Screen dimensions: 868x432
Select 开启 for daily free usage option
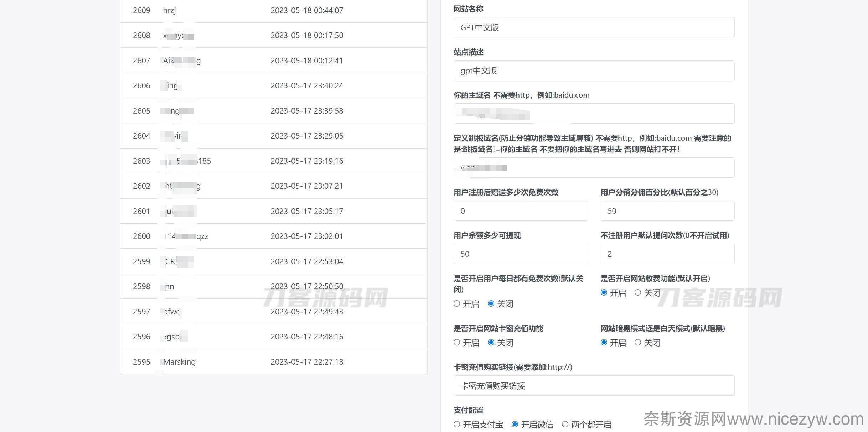[x=457, y=304]
